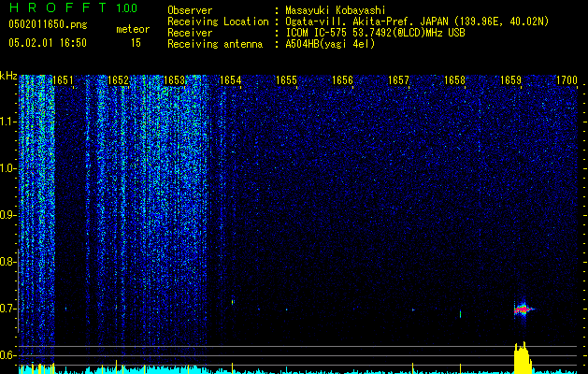Click the bright red meteor echo near 1659

tap(523, 309)
